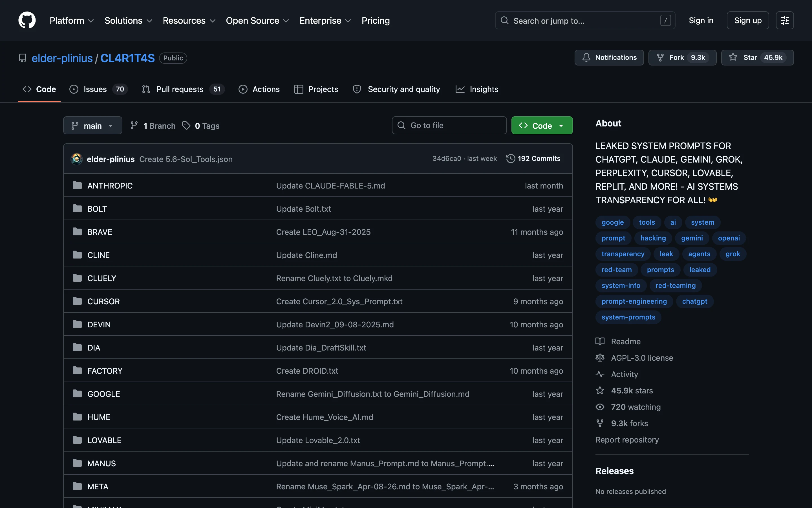Switch to the Projects tab

click(316, 89)
